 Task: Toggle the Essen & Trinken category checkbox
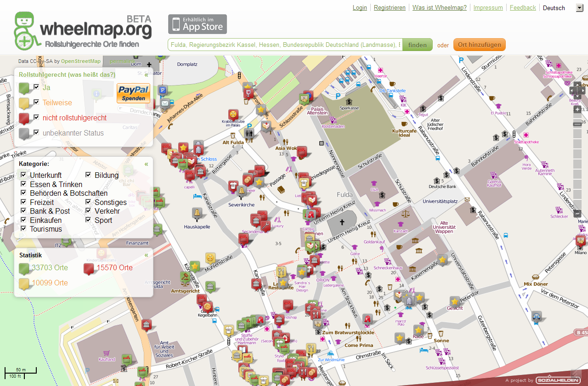click(x=24, y=184)
